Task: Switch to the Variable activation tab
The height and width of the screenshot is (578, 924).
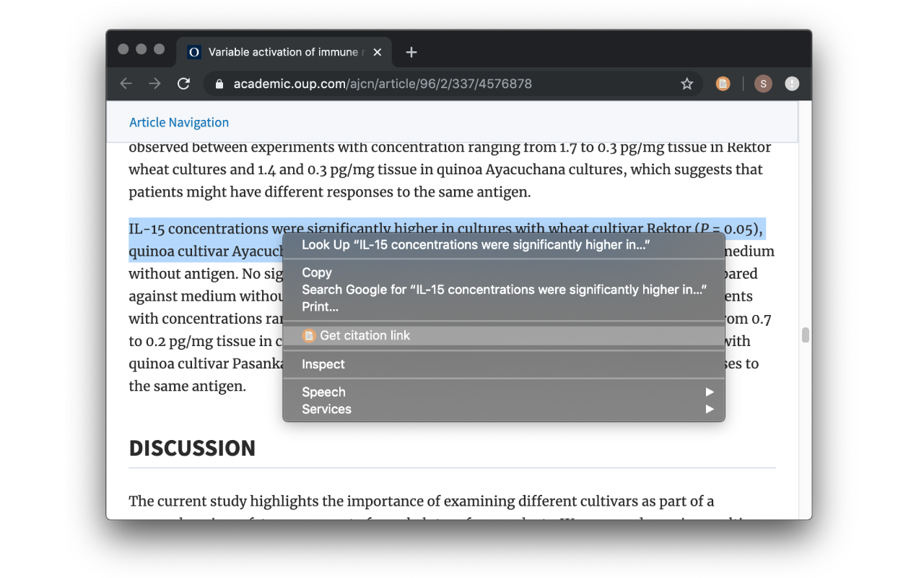Action: click(x=284, y=52)
